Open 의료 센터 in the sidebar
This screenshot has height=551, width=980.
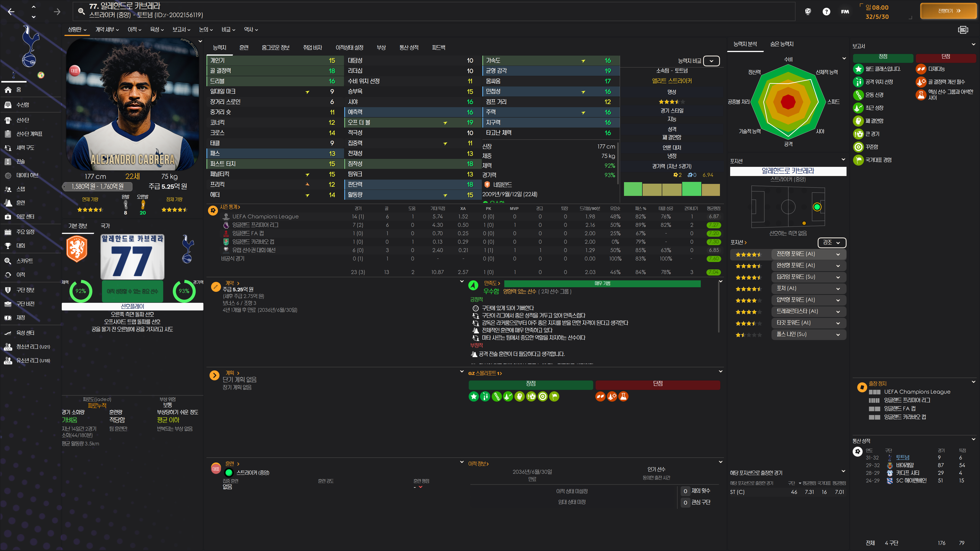tap(25, 216)
